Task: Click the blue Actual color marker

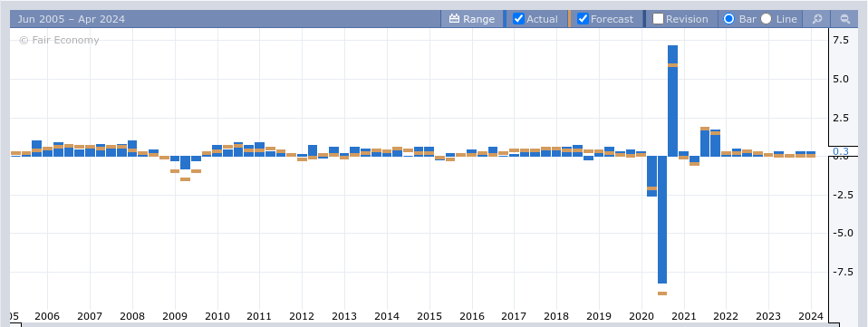Action: tap(505, 19)
